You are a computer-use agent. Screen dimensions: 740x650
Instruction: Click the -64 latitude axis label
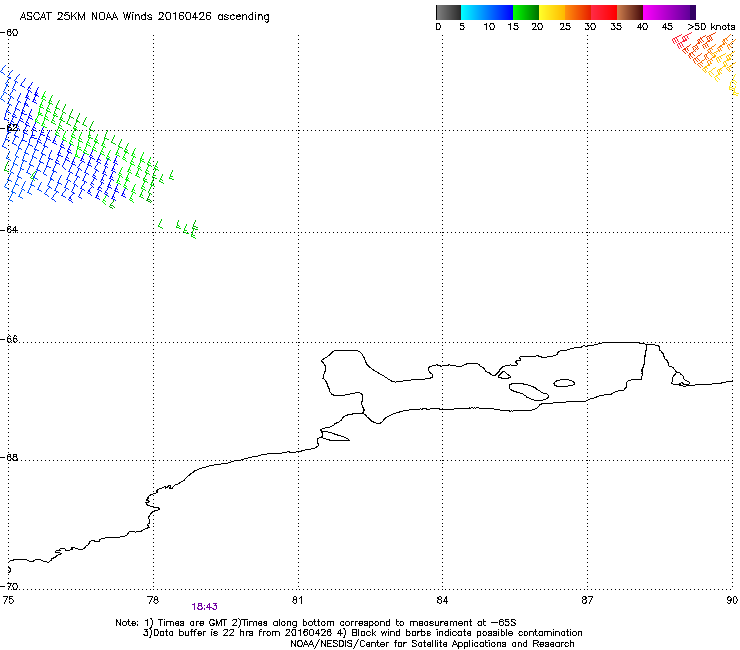(x=9, y=229)
